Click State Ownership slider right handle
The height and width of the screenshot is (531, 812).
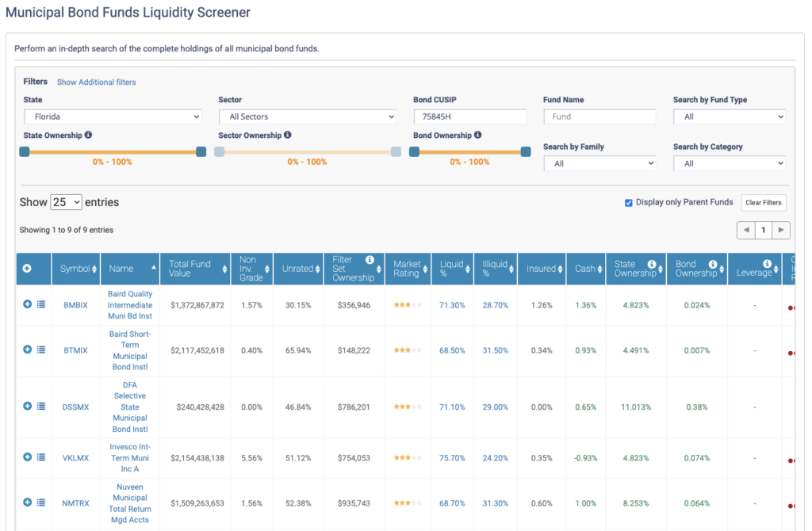point(201,151)
